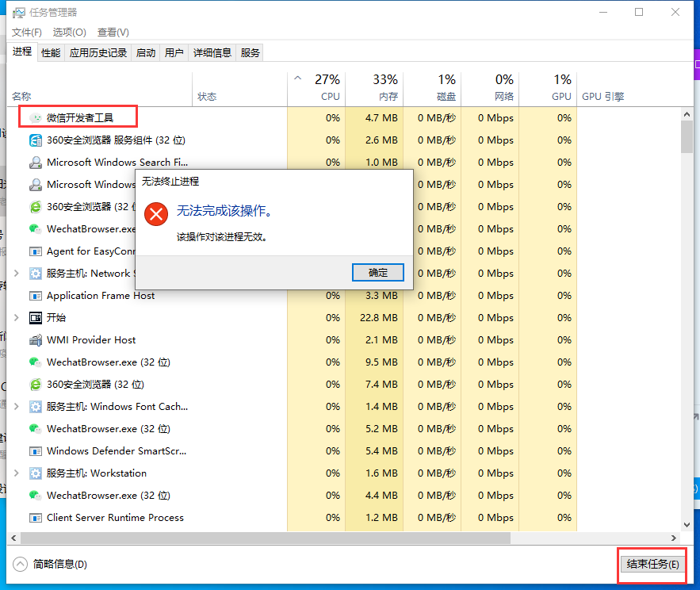Click the 无法完成该操作 dialog heading
The width and height of the screenshot is (700, 590).
224,211
